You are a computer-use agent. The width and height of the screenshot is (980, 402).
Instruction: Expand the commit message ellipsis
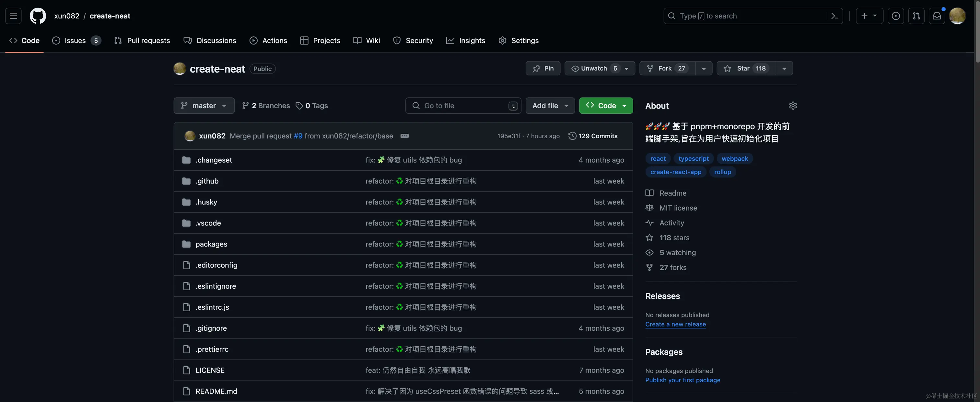404,136
